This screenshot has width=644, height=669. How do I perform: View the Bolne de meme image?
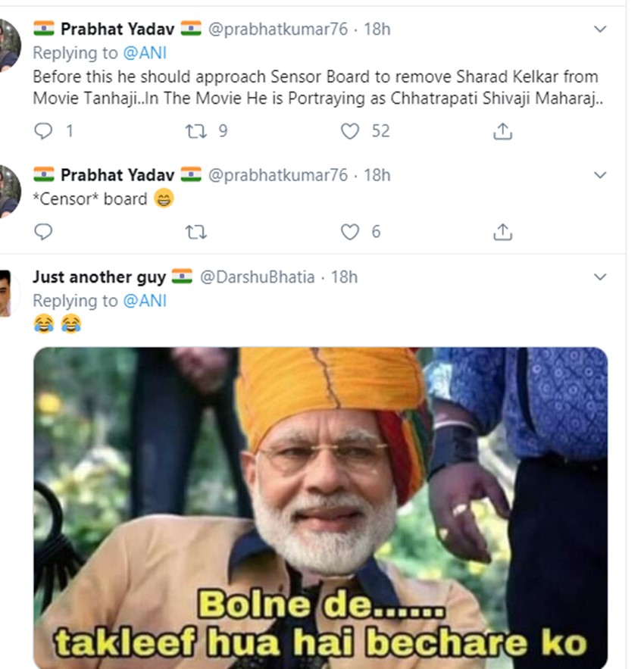tap(320, 508)
